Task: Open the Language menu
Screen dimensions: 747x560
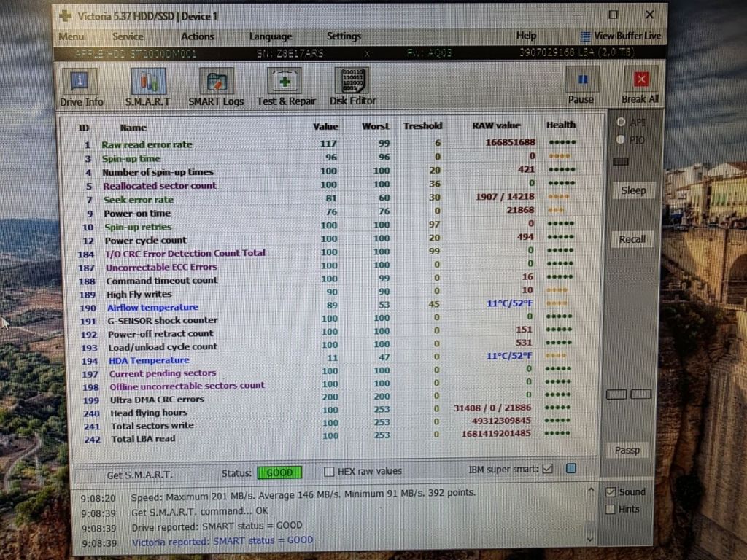Action: [x=271, y=36]
